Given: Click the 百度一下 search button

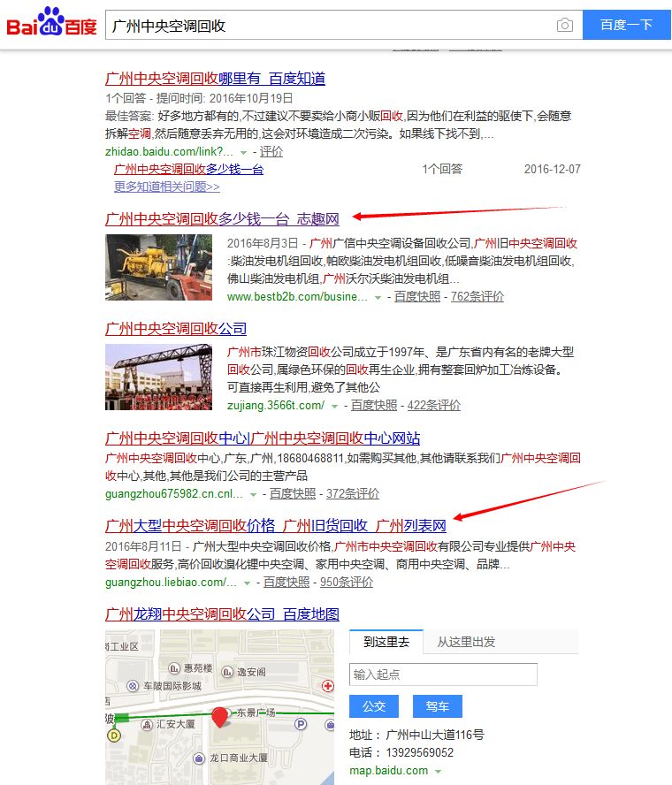Looking at the screenshot, I should [626, 25].
